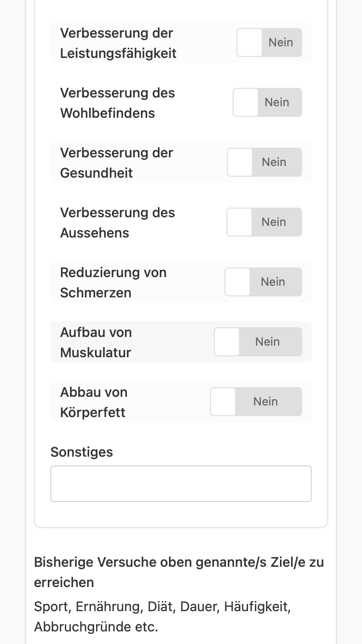
Task: Click the 'Abbau von Körperfett' label
Action: pyautogui.click(x=94, y=402)
